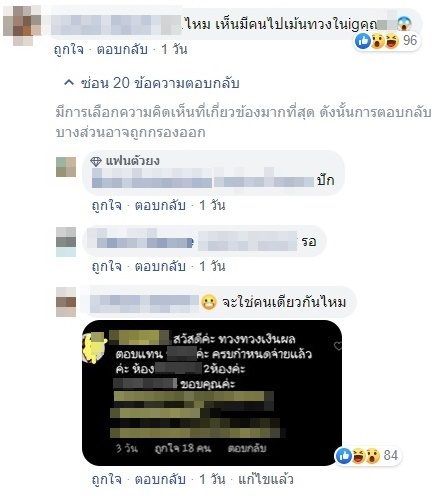Like the reply ending with ปัก

click(x=106, y=205)
